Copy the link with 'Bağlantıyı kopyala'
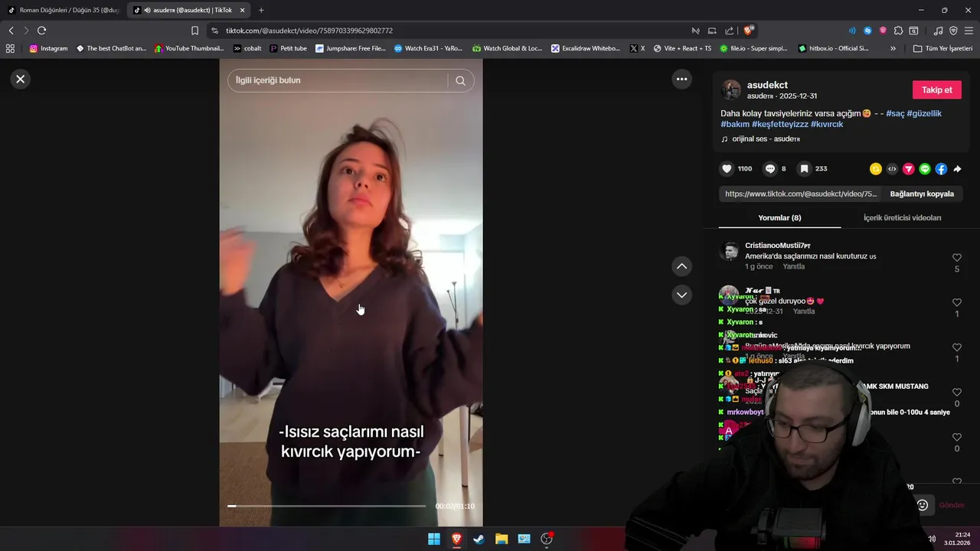This screenshot has height=551, width=980. 922,194
